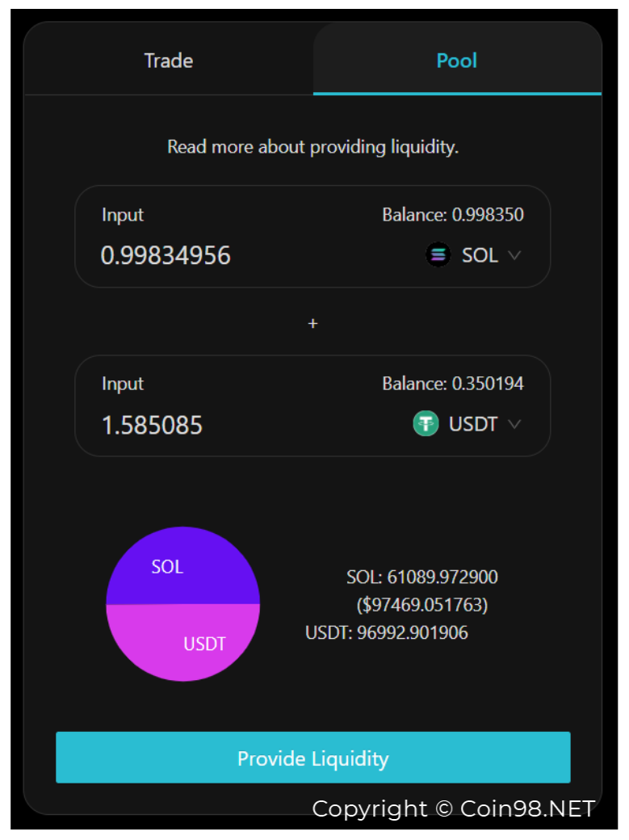Switch to the Trade tab
This screenshot has width=629, height=840.
tap(169, 60)
